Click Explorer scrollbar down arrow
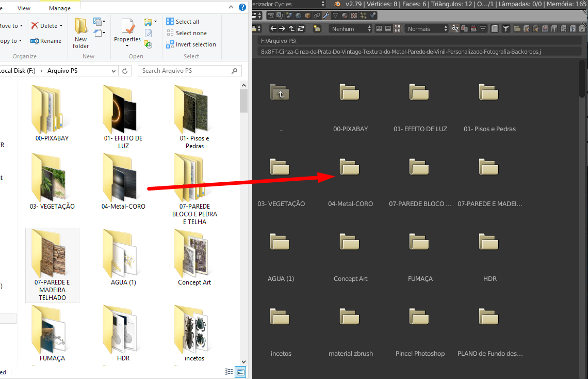 244,362
